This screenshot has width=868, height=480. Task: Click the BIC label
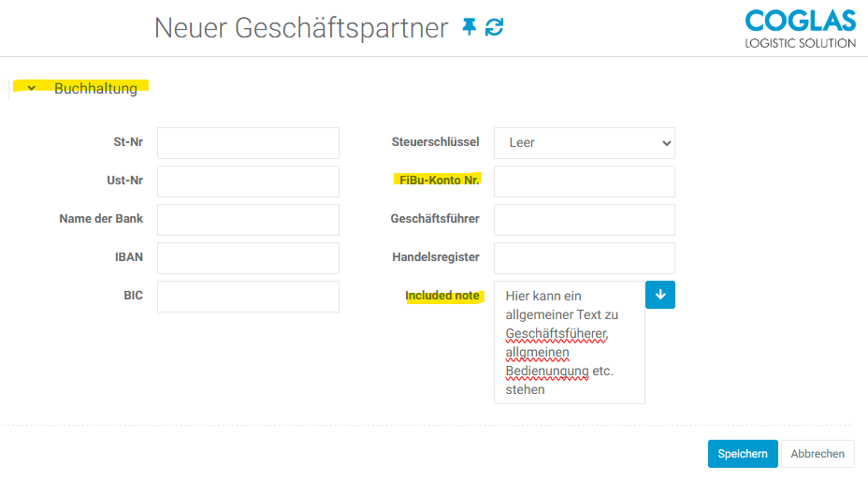(133, 295)
